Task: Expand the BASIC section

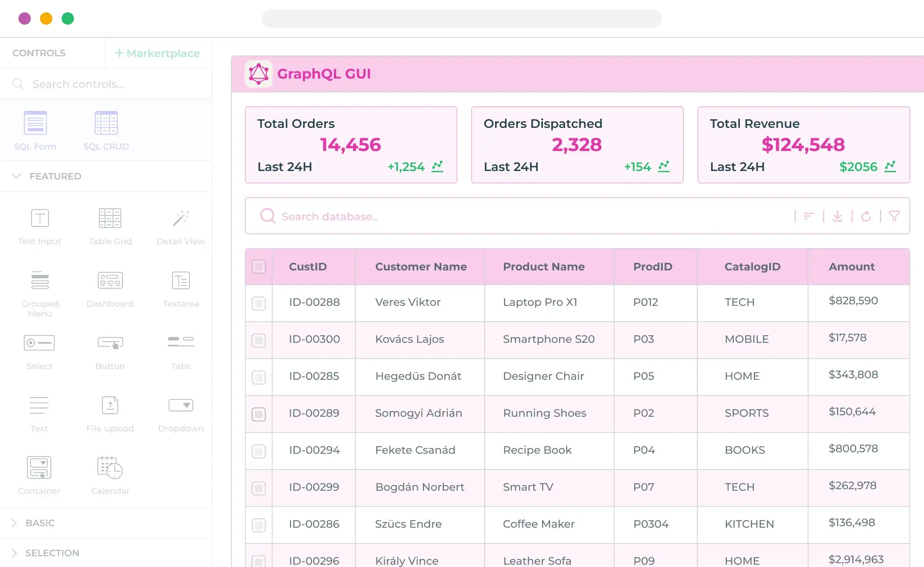Action: pyautogui.click(x=15, y=523)
